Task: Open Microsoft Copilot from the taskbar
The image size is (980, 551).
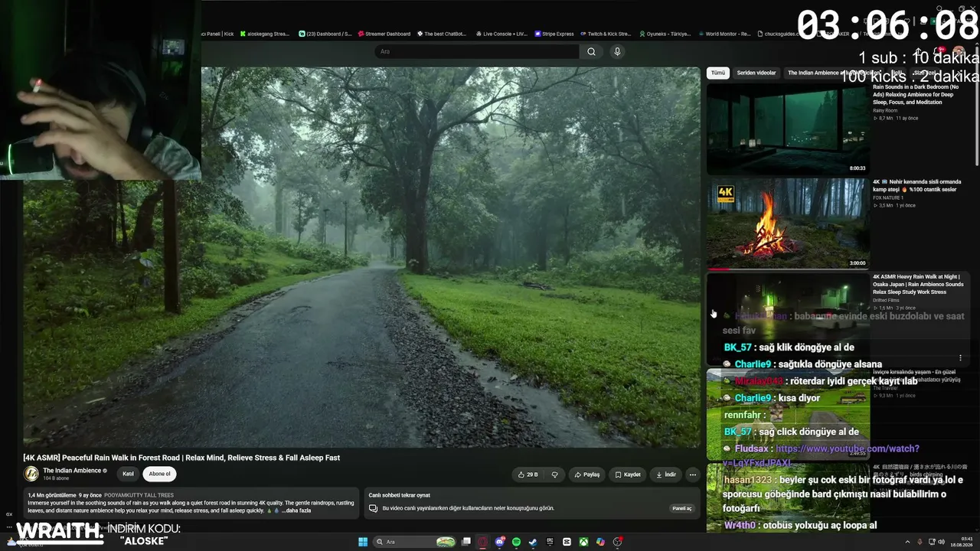Action: [x=600, y=542]
